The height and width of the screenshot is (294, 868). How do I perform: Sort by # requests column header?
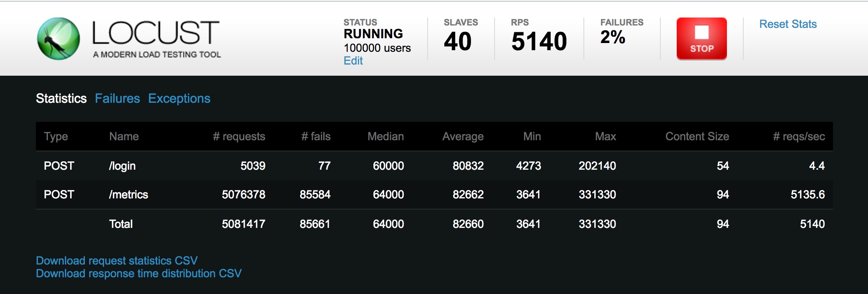tap(239, 137)
